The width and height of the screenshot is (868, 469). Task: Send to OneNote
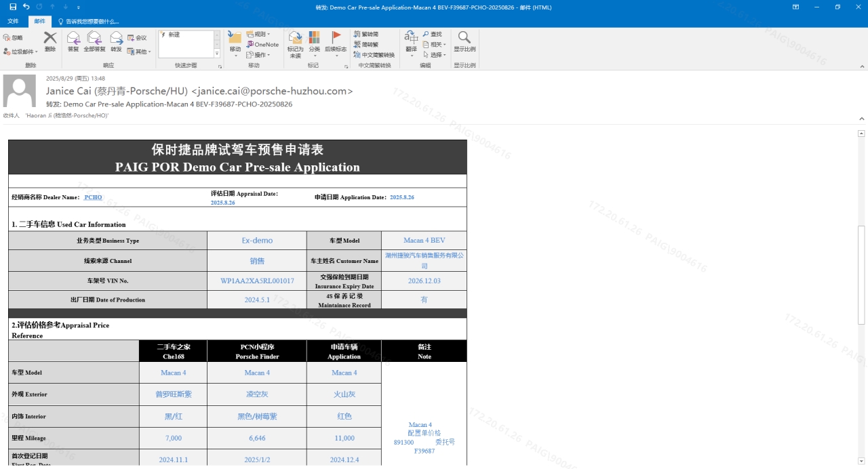pos(262,45)
